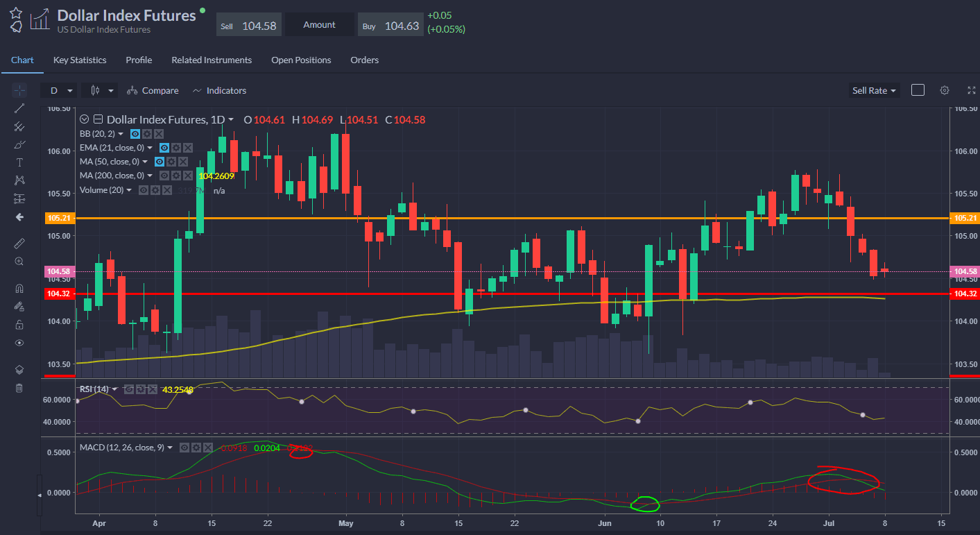The width and height of the screenshot is (980, 535).
Task: Toggle stay in drawing mode pencil-lock
Action: click(19, 306)
